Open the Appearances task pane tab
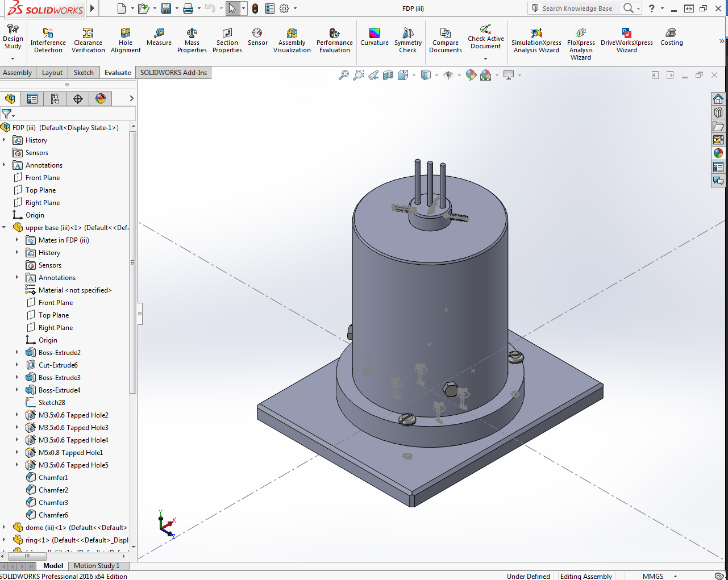728x580 pixels. click(x=718, y=153)
